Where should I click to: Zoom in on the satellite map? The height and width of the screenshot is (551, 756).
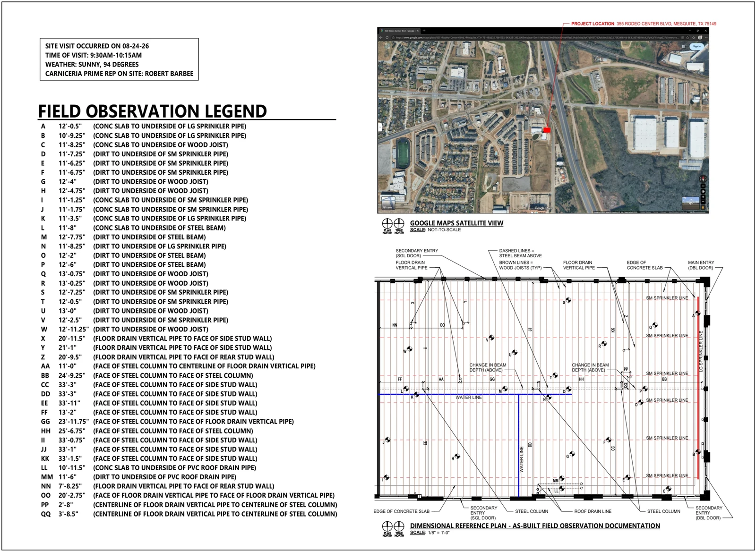pos(703,197)
